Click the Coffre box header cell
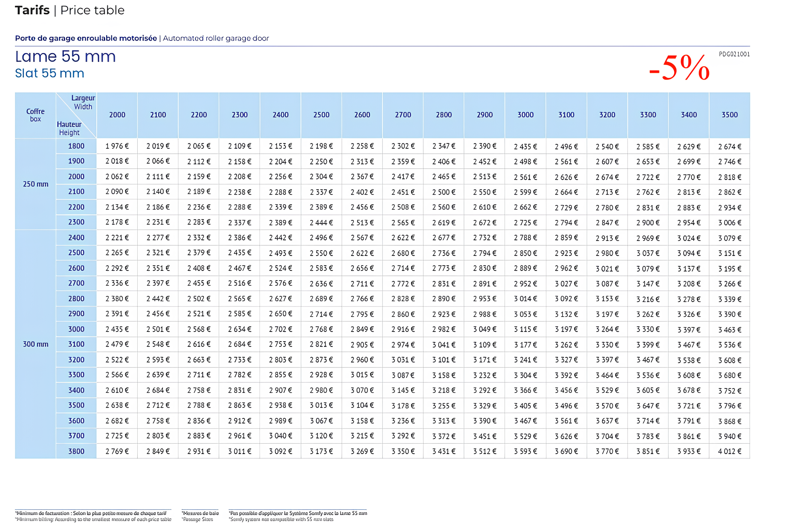Screen dimensions: 795x532 (35, 115)
